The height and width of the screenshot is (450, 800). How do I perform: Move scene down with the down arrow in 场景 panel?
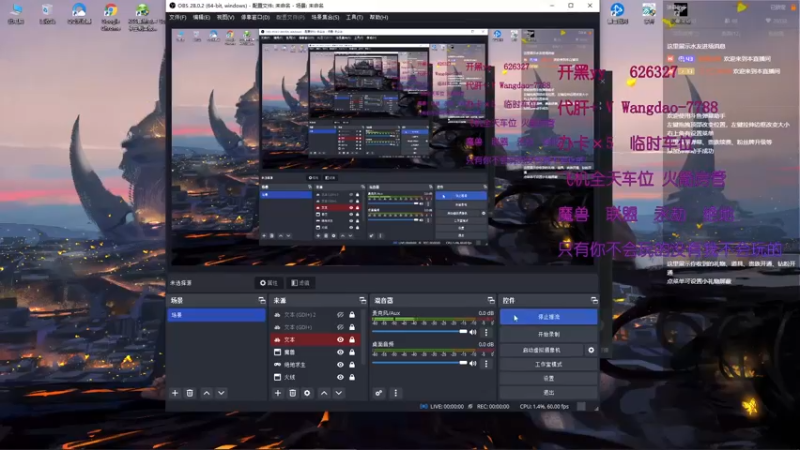point(221,393)
